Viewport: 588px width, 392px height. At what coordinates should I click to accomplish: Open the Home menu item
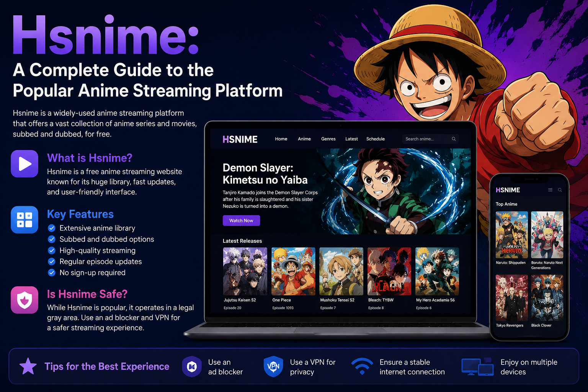pyautogui.click(x=281, y=139)
